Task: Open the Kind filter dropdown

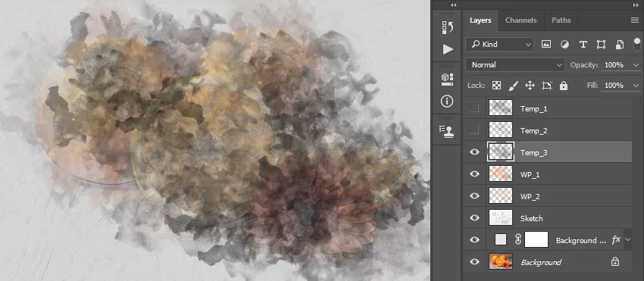Action: click(x=499, y=45)
